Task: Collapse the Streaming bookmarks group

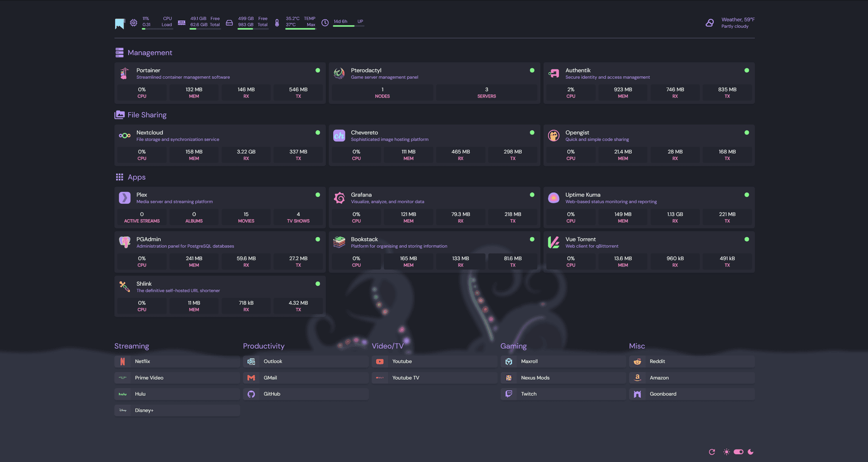Action: coord(132,346)
